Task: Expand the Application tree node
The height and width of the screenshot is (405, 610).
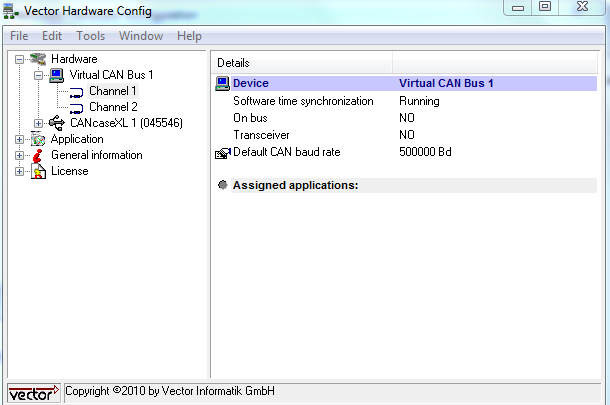Action: (x=20, y=139)
